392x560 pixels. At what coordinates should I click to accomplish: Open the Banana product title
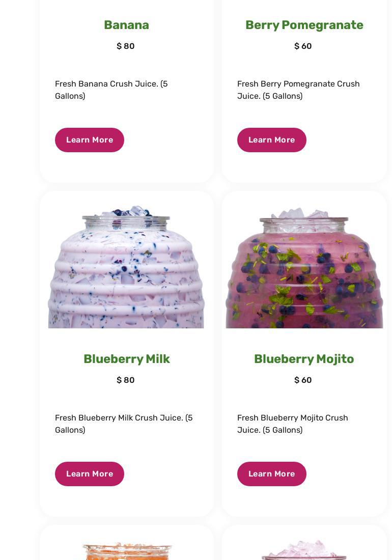pyautogui.click(x=126, y=25)
